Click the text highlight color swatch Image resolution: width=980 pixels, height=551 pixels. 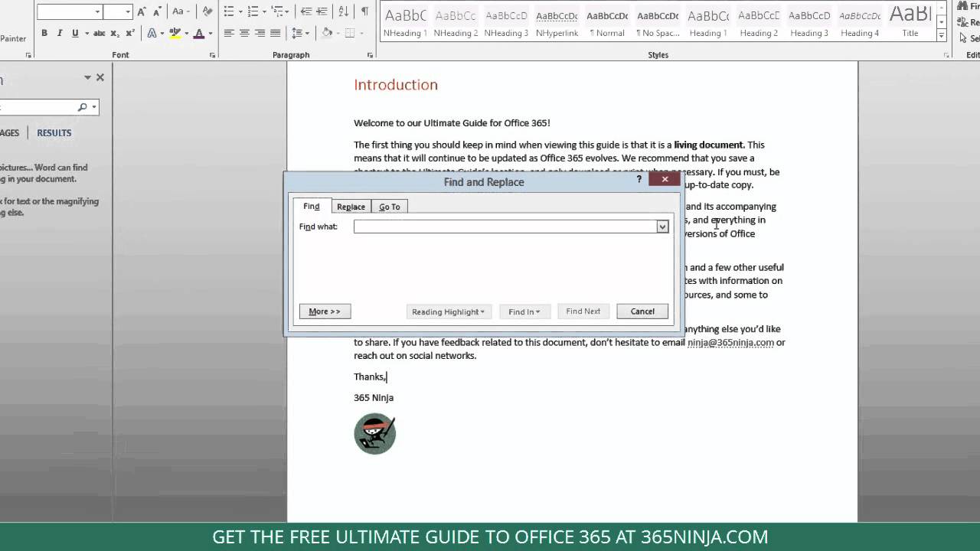coord(176,33)
